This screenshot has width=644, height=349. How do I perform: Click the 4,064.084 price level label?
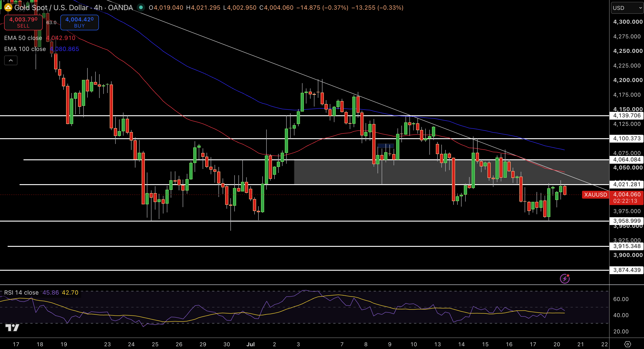click(x=627, y=160)
